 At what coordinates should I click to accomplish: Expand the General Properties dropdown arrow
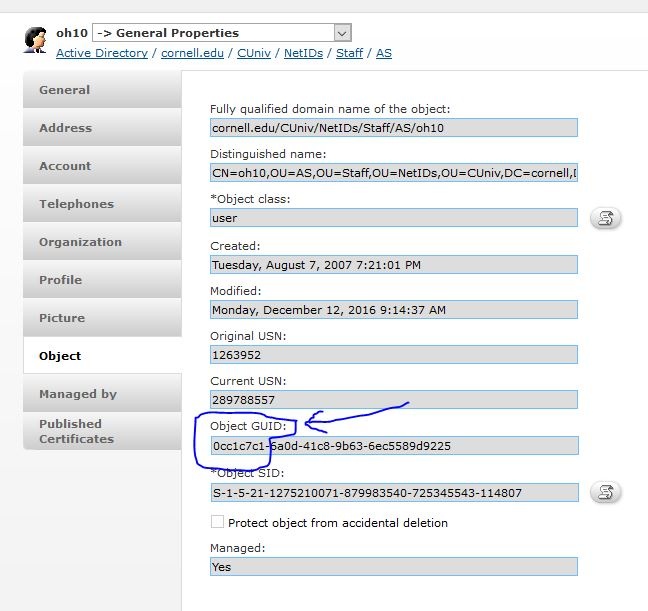pyautogui.click(x=343, y=33)
